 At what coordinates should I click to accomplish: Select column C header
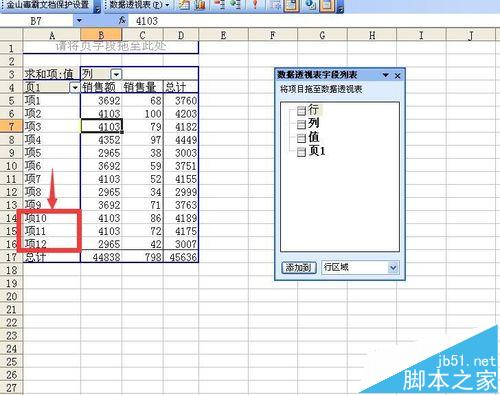pyautogui.click(x=142, y=35)
